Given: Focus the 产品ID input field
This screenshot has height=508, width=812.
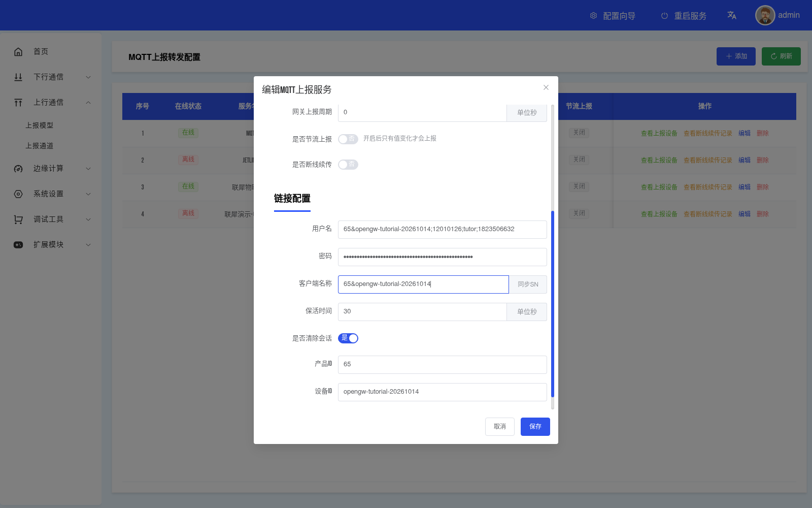Looking at the screenshot, I should click(443, 364).
